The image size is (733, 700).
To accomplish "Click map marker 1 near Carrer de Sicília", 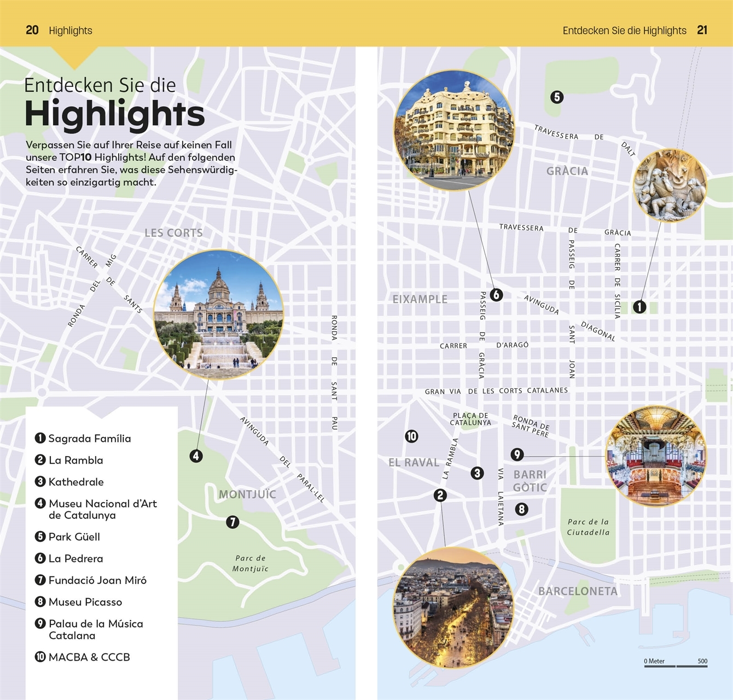I will 639,307.
